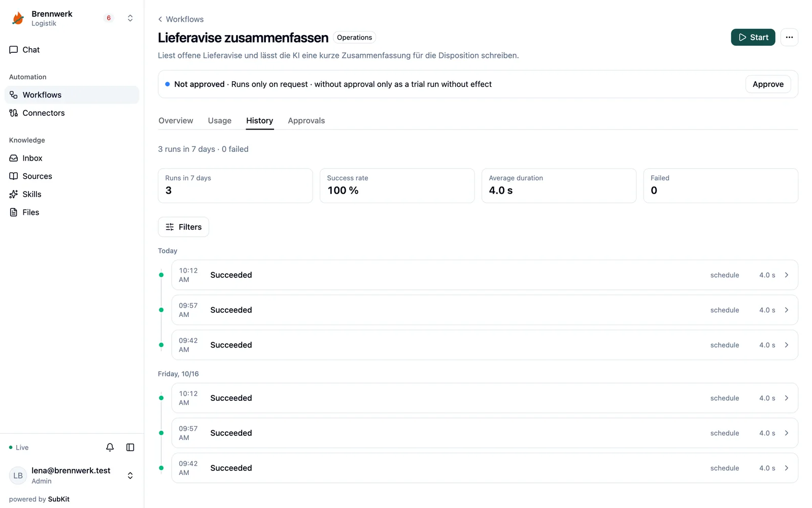Go back to Workflows via breadcrumb

point(181,19)
